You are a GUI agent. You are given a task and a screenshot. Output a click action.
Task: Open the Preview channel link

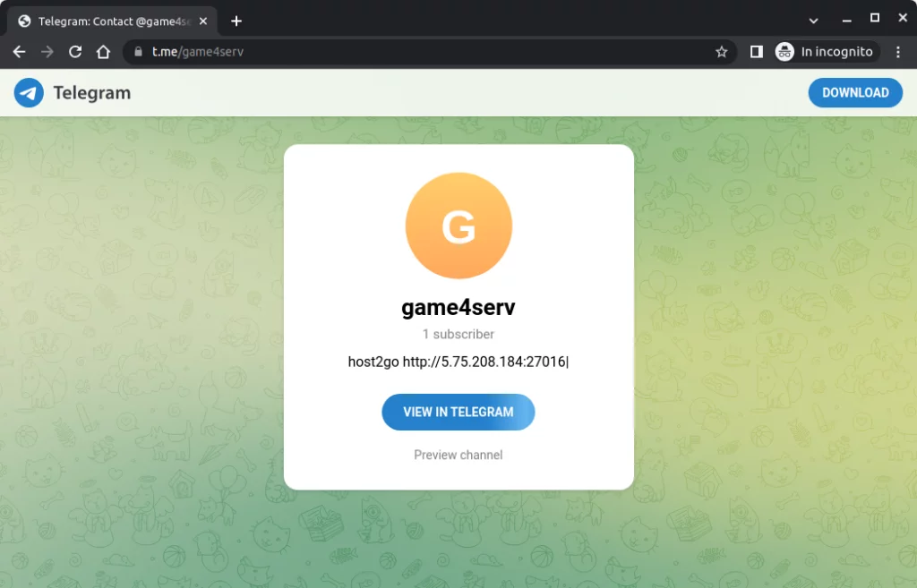(x=458, y=455)
